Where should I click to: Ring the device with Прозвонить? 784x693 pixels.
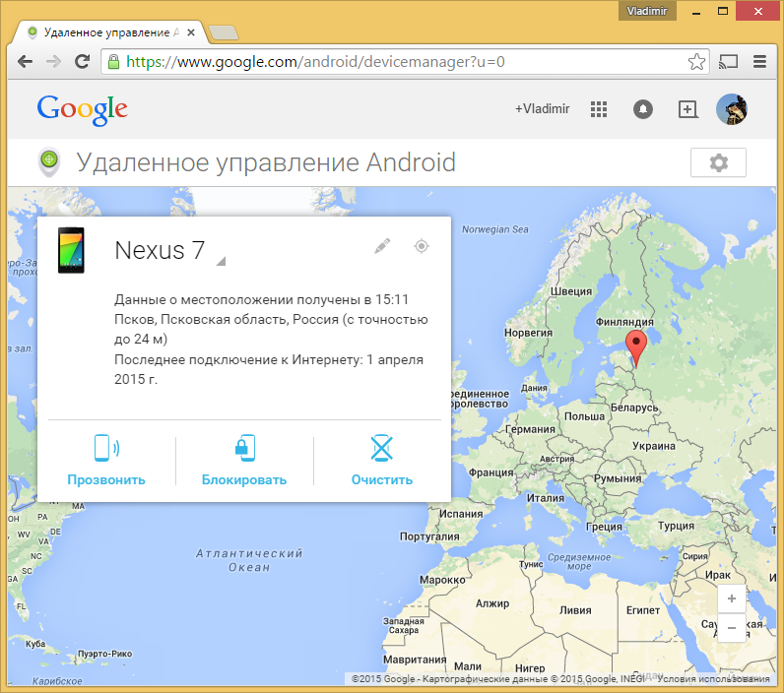coord(106,461)
